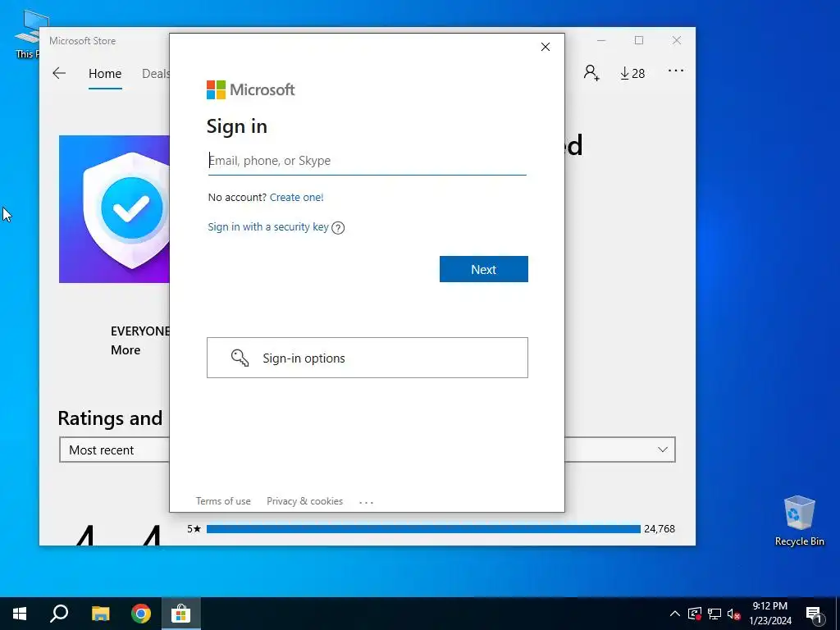The image size is (840, 630).
Task: Switch to Home tab in Microsoft Store
Action: (105, 73)
